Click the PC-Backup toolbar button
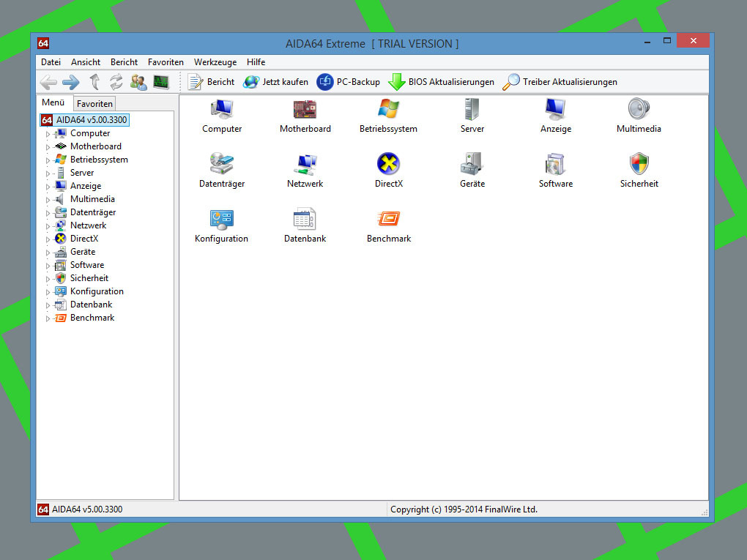Viewport: 747px width, 560px height. click(349, 82)
